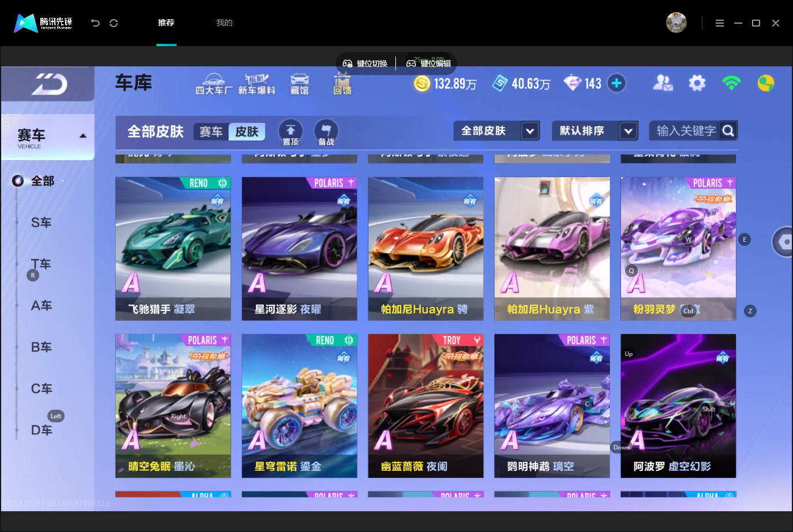
Task: Select the 幽蓝蔷薇 夜阑 skin card
Action: click(x=426, y=406)
